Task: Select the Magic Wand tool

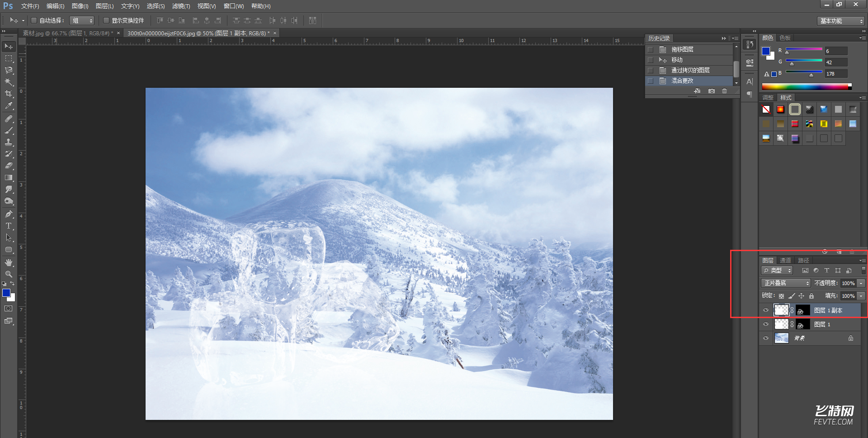Action: pyautogui.click(x=9, y=82)
